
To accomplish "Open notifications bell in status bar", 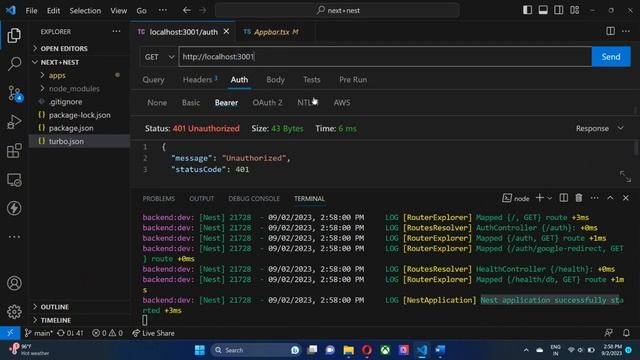I will (x=626, y=333).
